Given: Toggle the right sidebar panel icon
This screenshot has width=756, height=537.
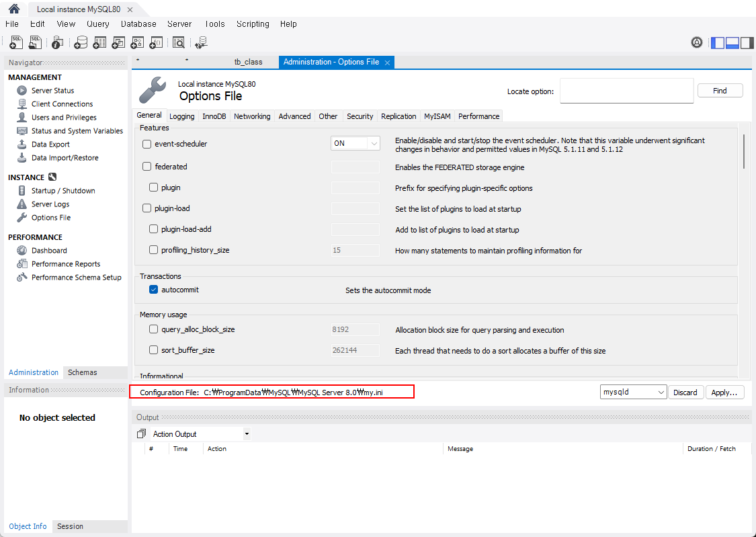Looking at the screenshot, I should 747,42.
